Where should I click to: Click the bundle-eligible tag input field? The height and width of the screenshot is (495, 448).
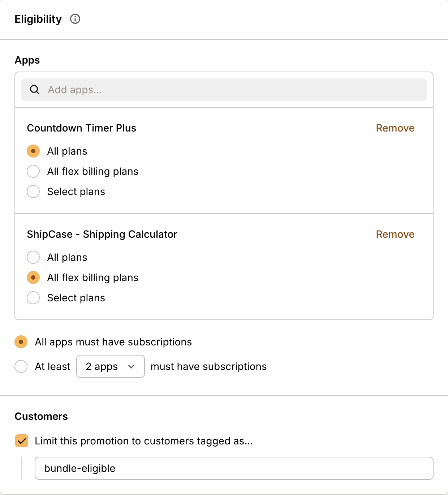pyautogui.click(x=234, y=468)
